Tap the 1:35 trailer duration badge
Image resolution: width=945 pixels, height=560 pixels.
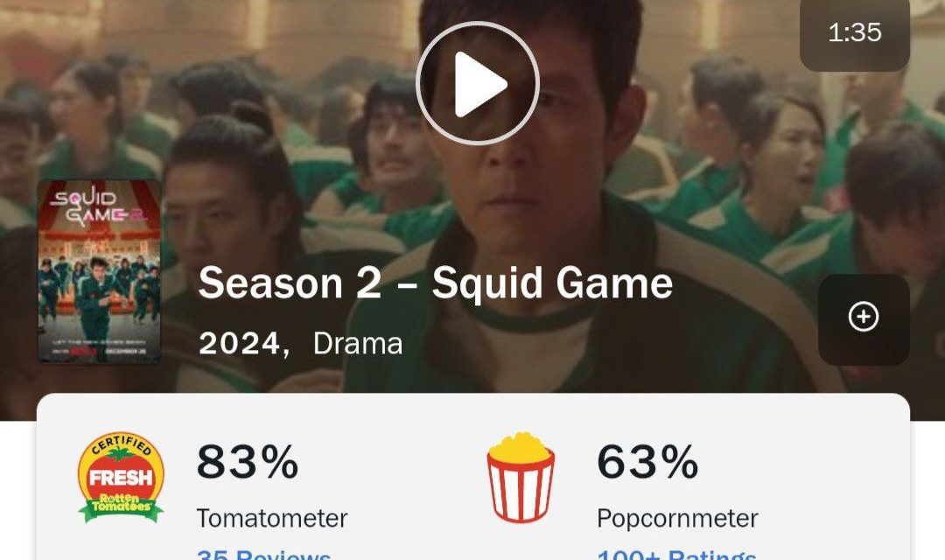[x=855, y=32]
